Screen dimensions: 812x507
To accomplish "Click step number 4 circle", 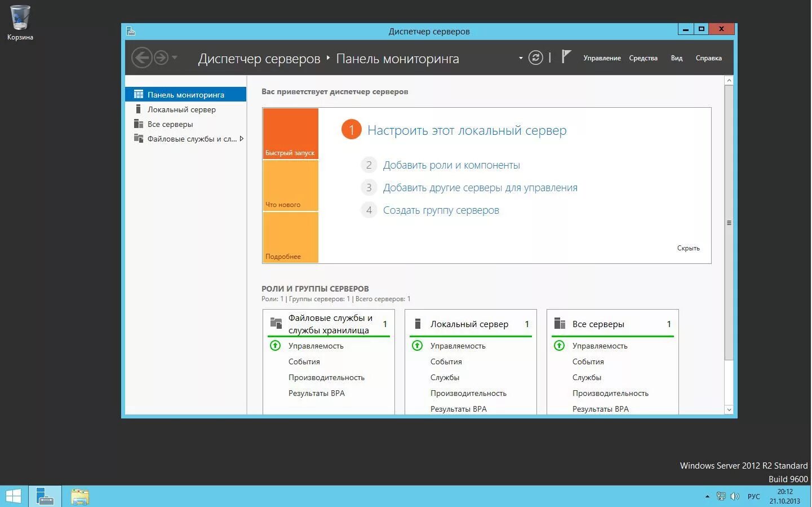I will [369, 210].
